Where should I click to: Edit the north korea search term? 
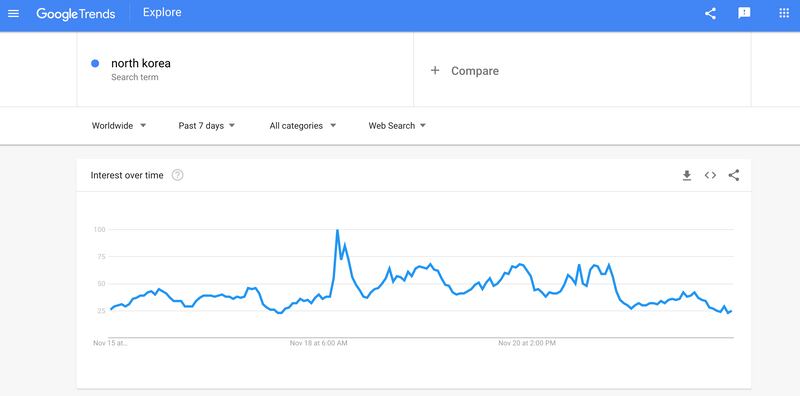pos(141,64)
